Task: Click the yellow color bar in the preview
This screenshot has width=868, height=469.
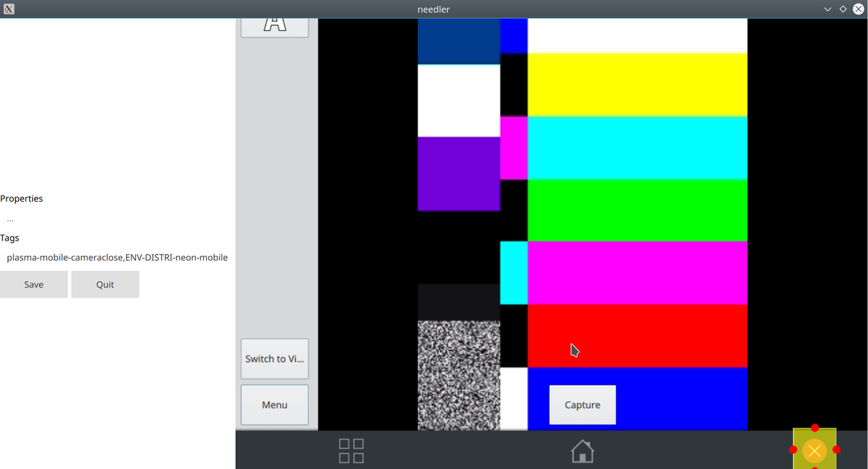Action: coord(637,85)
